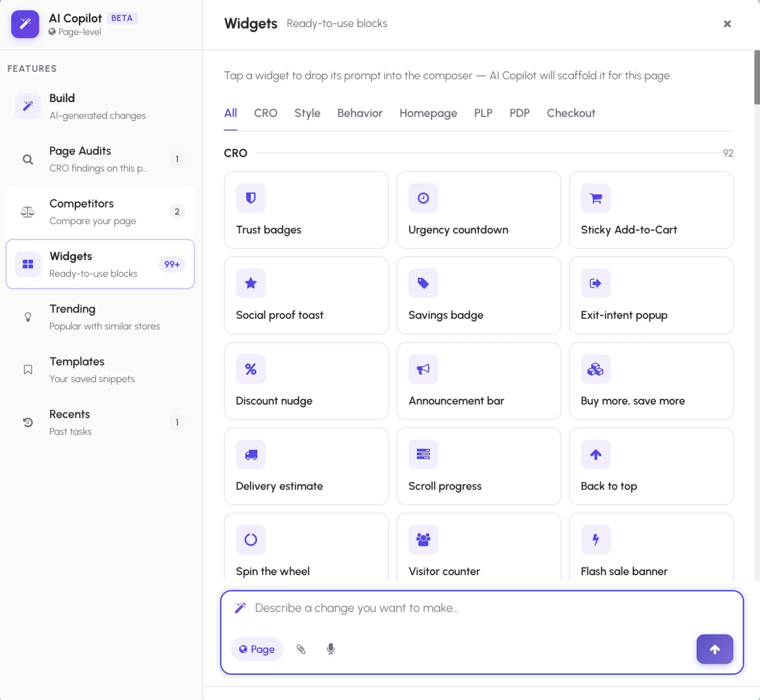The width and height of the screenshot is (760, 700).
Task: Click the 2 badge on Competitors
Action: pyautogui.click(x=177, y=212)
